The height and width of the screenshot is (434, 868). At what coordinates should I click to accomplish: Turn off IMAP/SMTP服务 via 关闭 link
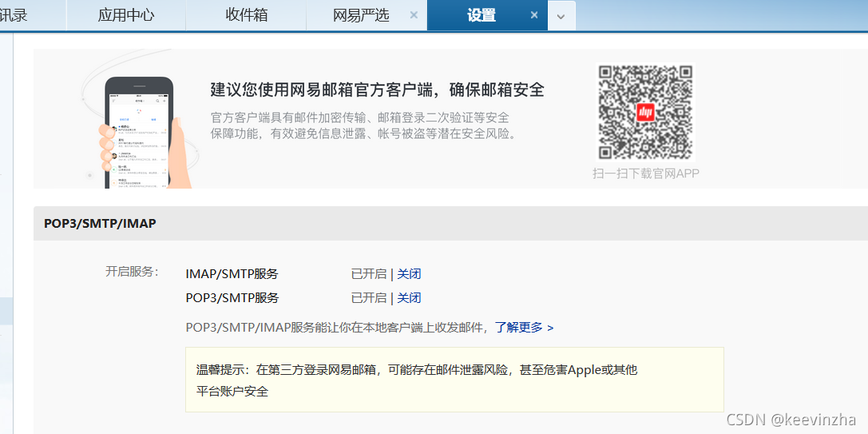(x=409, y=274)
